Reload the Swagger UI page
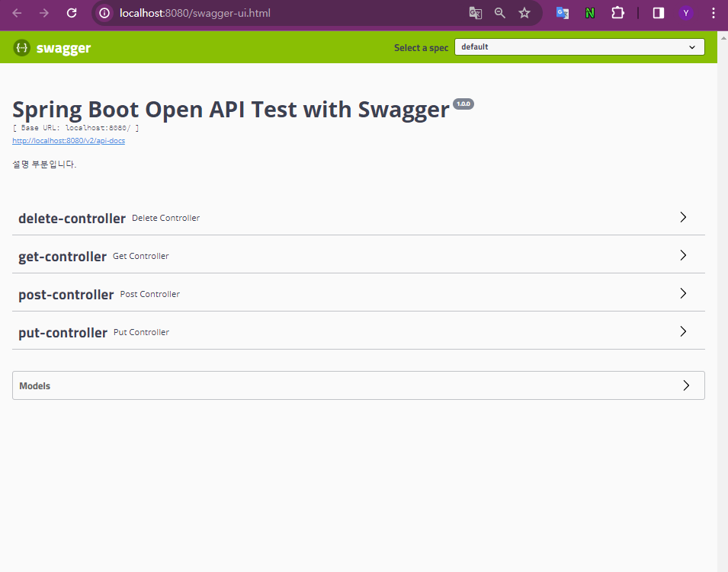Screen dimensions: 728x572 pyautogui.click(x=72, y=13)
